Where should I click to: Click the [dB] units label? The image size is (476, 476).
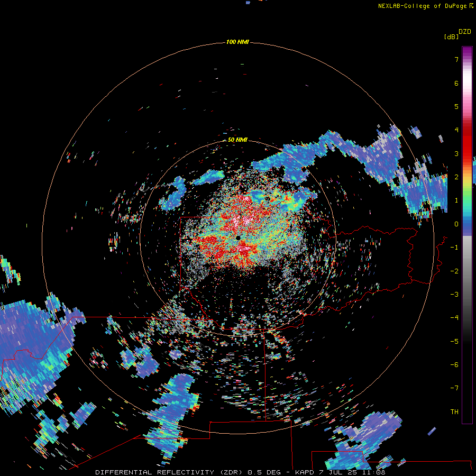coord(452,36)
